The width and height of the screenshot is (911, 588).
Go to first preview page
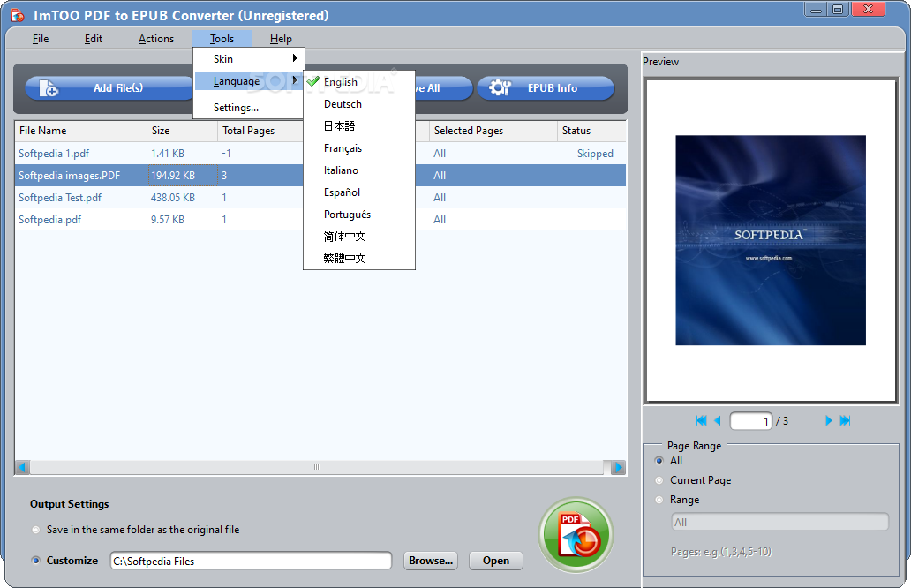coord(701,420)
